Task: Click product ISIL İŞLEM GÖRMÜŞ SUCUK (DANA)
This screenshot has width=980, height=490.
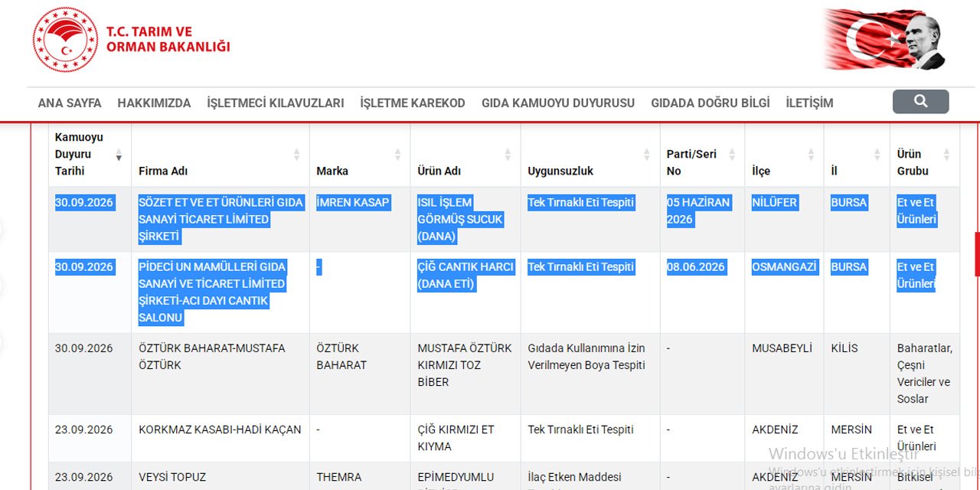Action: 460,220
